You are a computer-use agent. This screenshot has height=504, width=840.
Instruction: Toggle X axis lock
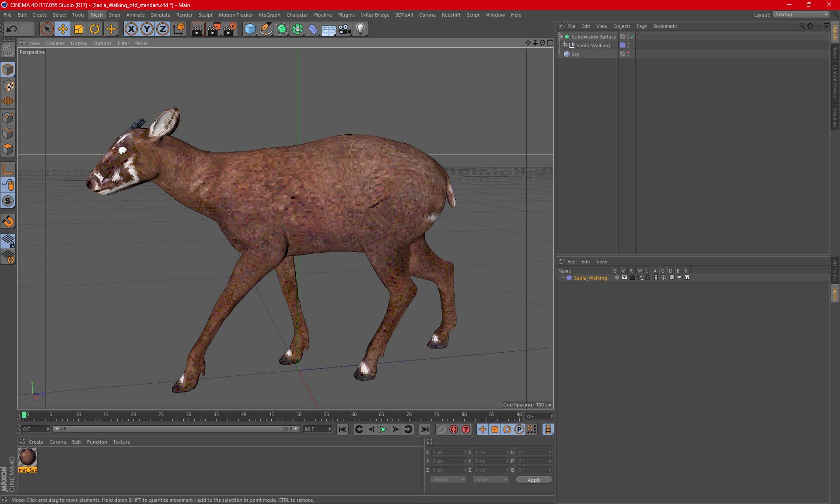click(131, 29)
